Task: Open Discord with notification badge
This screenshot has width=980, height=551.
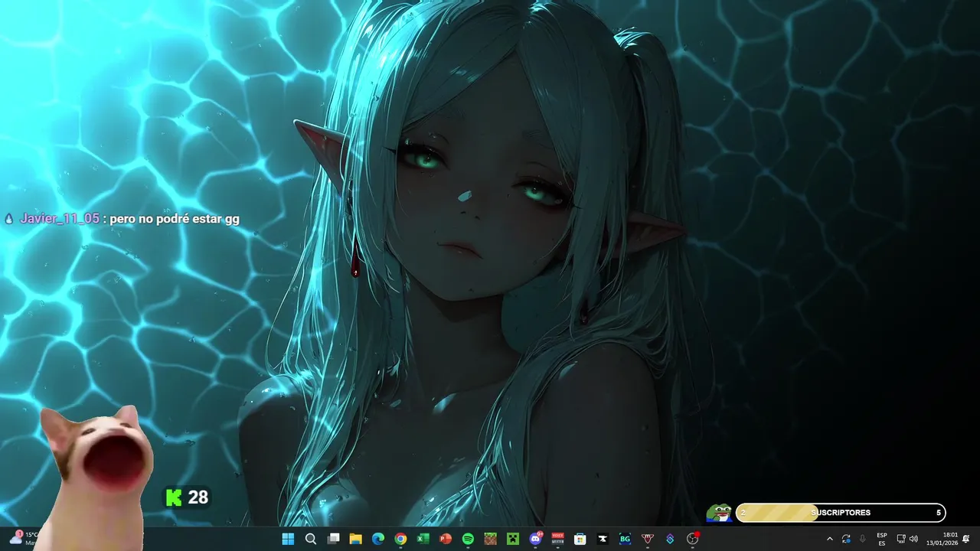Action: pyautogui.click(x=536, y=539)
